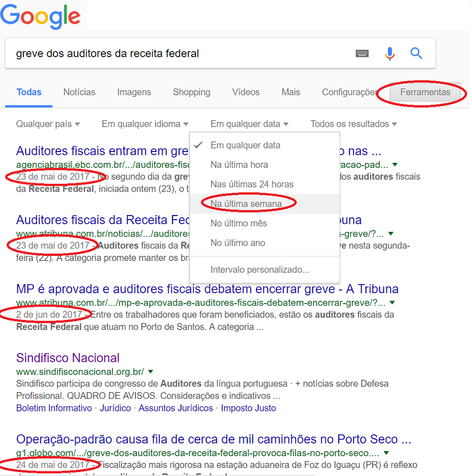
Task: Choose No último mês
Action: coord(264,223)
